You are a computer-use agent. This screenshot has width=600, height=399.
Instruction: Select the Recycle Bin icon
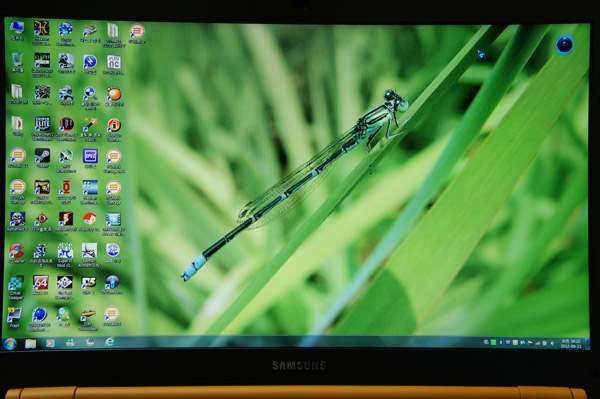click(17, 63)
